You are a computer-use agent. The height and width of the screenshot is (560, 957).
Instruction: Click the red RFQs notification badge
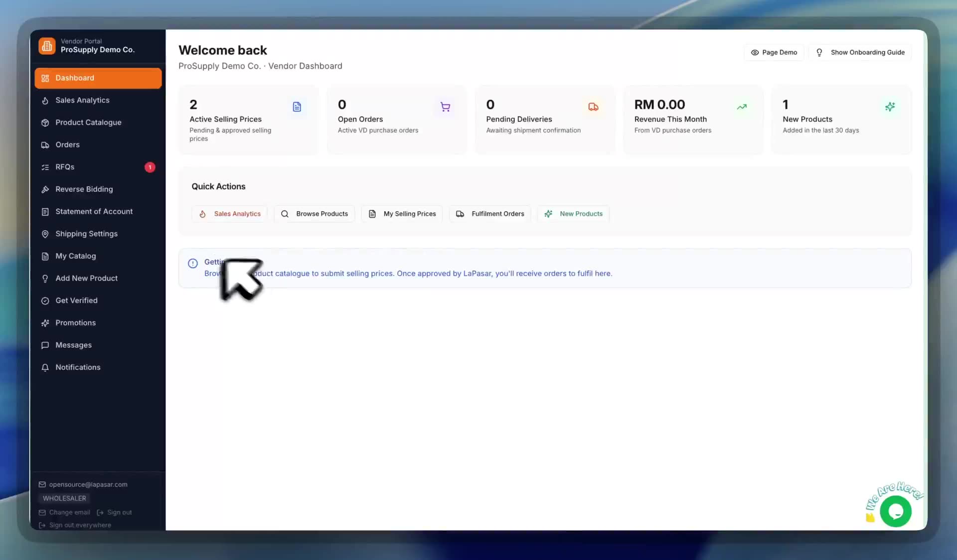pos(150,167)
